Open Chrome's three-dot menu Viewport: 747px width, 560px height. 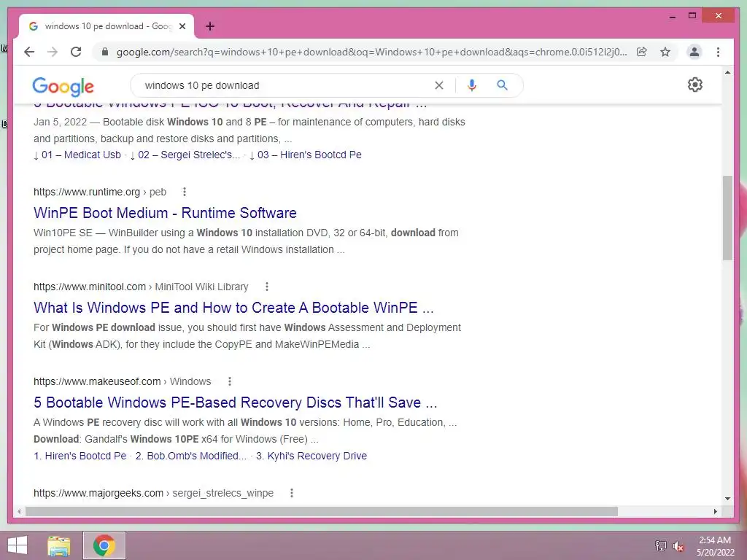click(718, 52)
